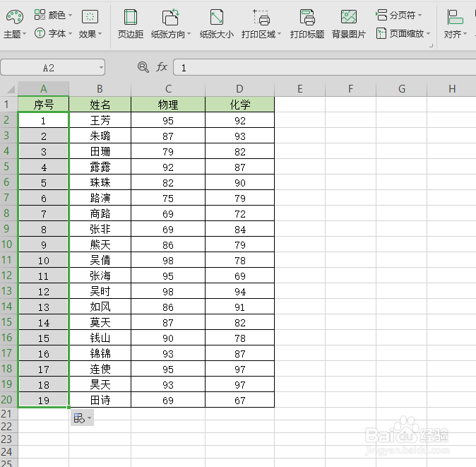This screenshot has width=476, height=467.
Task: Click physics score 90 for 钱山
Action: tap(168, 338)
